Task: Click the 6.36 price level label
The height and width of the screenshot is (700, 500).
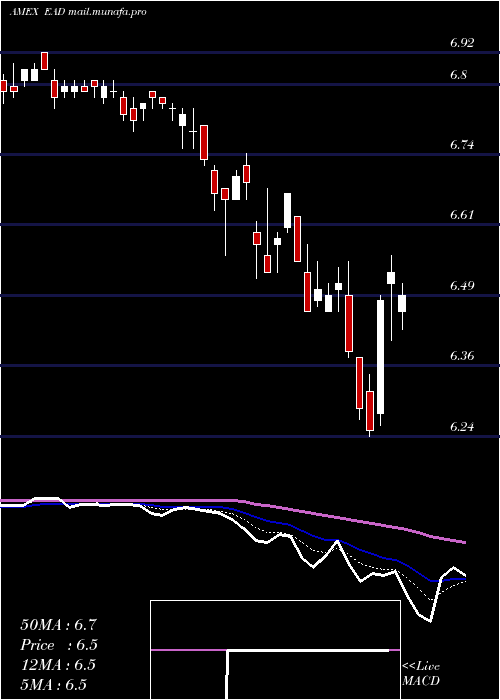Action: pyautogui.click(x=462, y=356)
